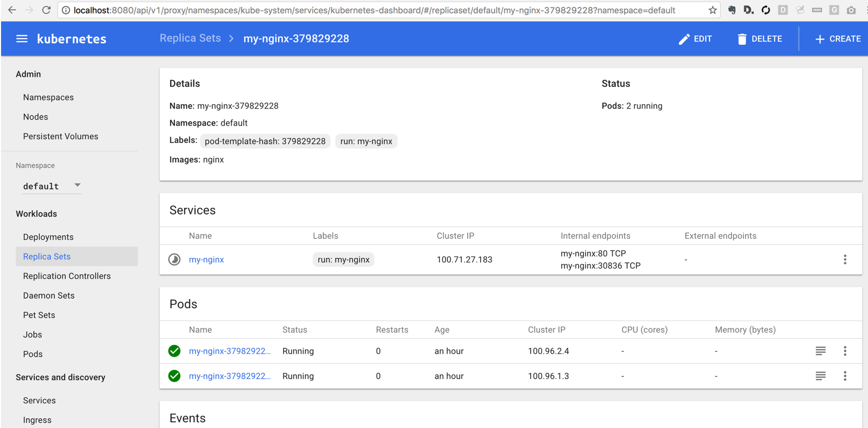Click run: my-nginx label in Details
This screenshot has width=868, height=428.
click(366, 141)
